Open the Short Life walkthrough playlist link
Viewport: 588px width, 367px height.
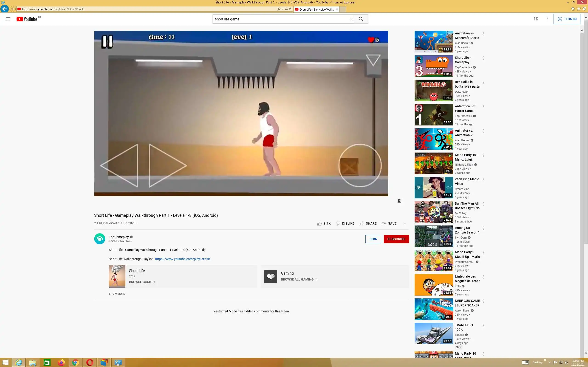pyautogui.click(x=184, y=259)
